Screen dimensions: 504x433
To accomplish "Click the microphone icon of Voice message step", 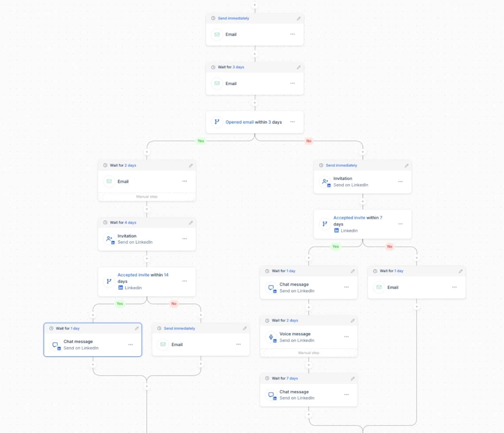I will tap(271, 337).
